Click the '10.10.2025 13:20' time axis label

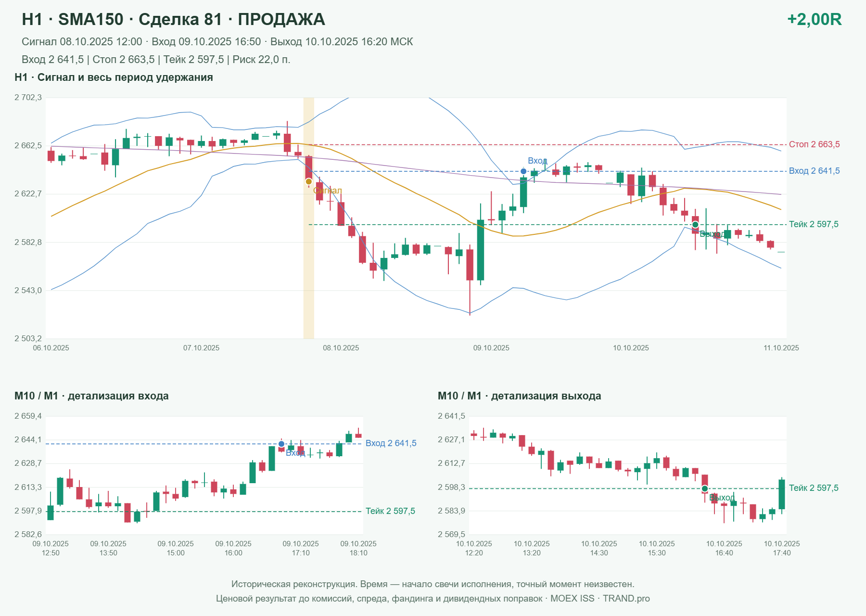click(532, 548)
